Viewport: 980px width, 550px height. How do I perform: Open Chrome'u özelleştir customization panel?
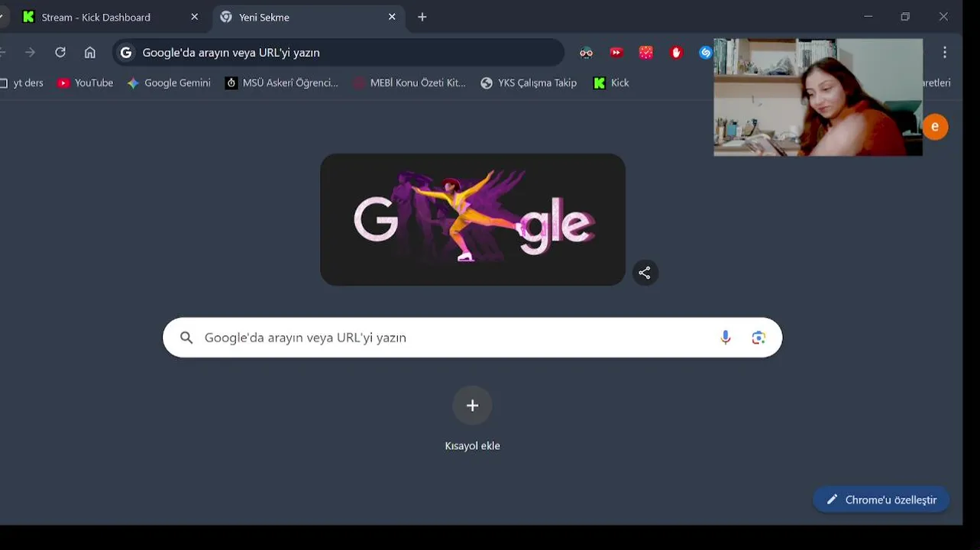(881, 500)
